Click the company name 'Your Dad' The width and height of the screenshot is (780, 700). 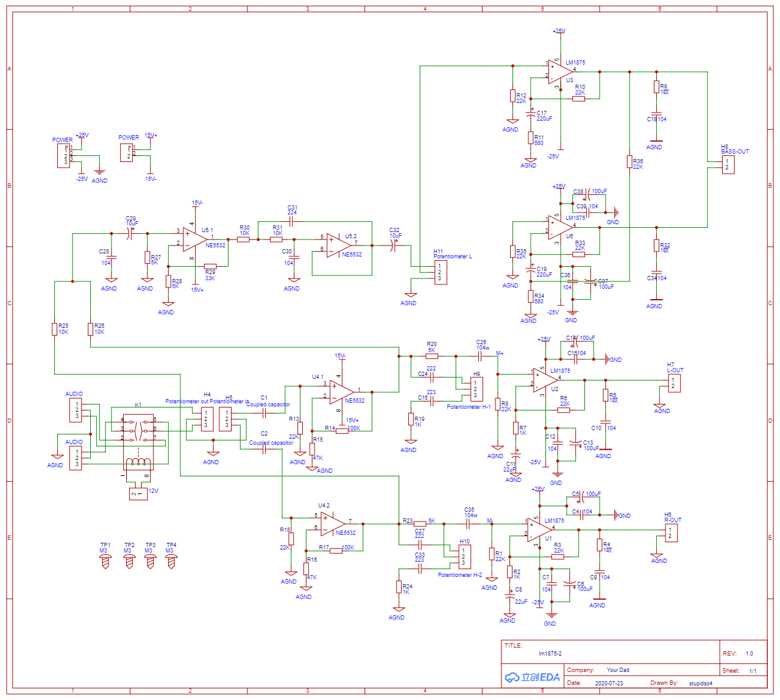click(618, 670)
